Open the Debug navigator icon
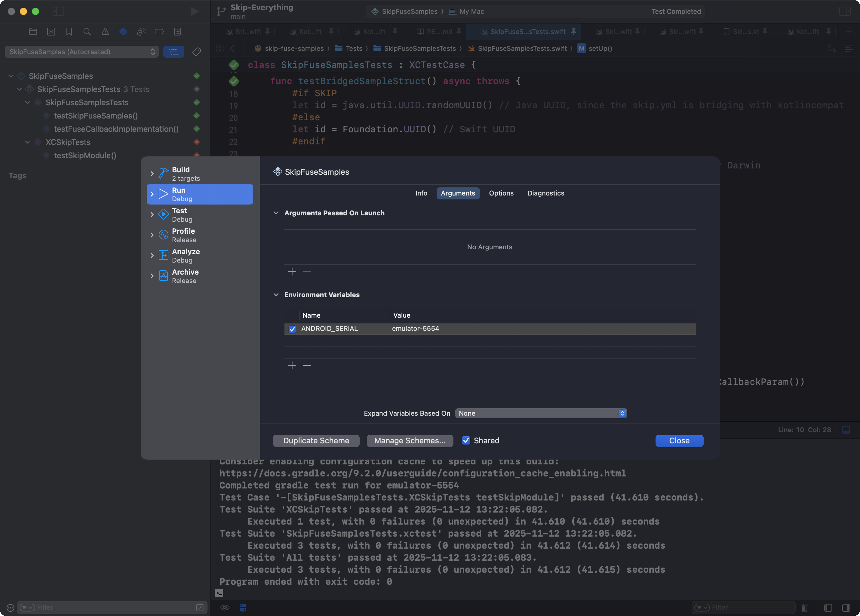This screenshot has width=860, height=616. [141, 32]
